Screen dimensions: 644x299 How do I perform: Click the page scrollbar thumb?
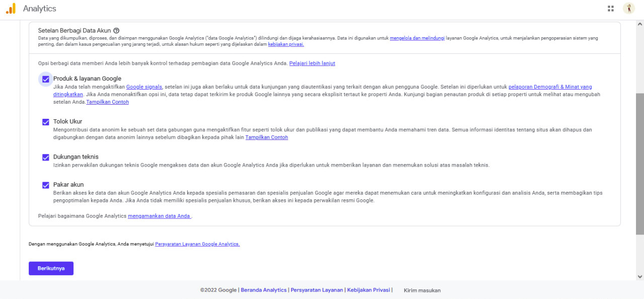pyautogui.click(x=640, y=164)
